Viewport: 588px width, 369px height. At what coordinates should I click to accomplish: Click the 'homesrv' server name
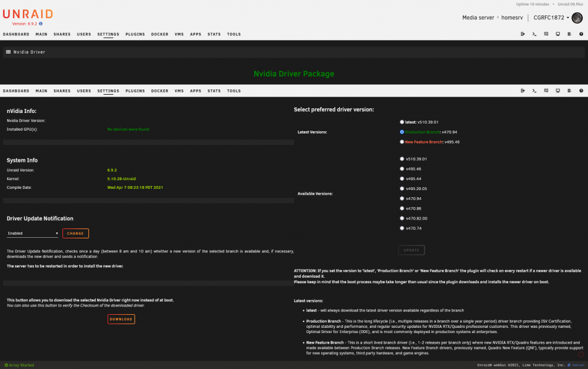click(x=512, y=18)
